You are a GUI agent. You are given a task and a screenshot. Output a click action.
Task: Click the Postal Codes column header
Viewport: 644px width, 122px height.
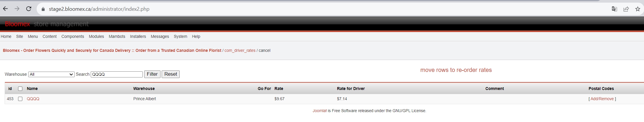point(601,89)
